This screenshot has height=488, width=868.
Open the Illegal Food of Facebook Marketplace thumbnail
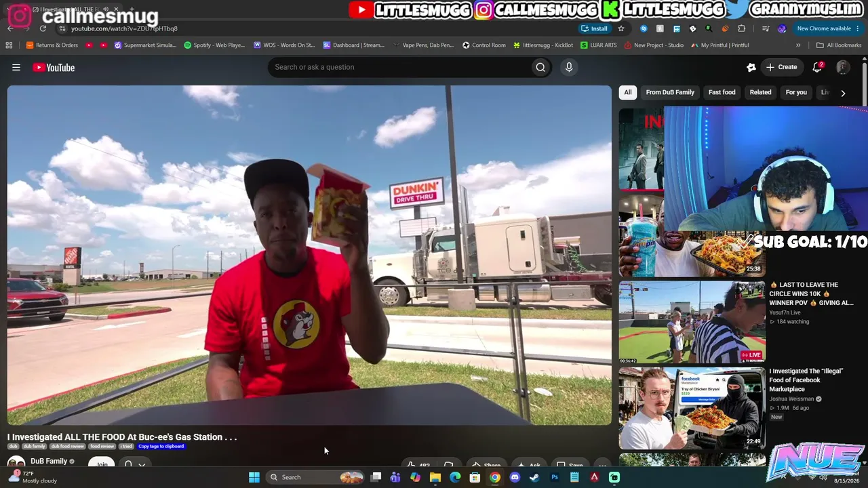692,409
